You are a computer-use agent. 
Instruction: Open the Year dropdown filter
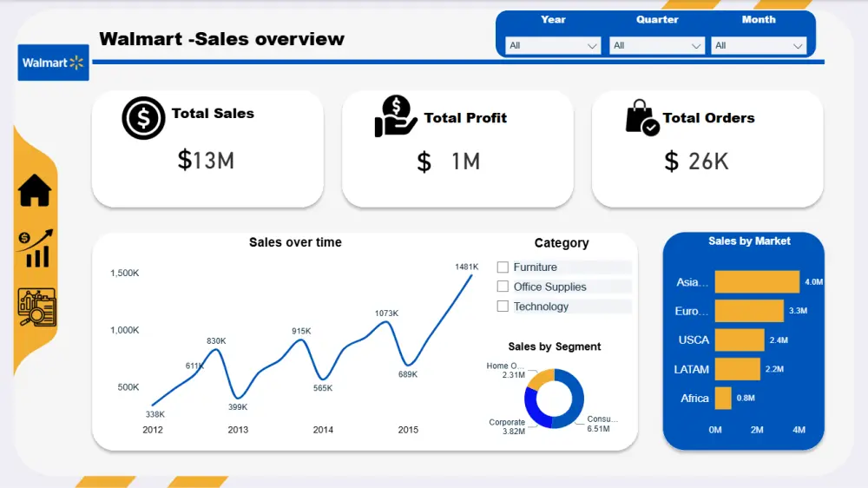pyautogui.click(x=552, y=45)
